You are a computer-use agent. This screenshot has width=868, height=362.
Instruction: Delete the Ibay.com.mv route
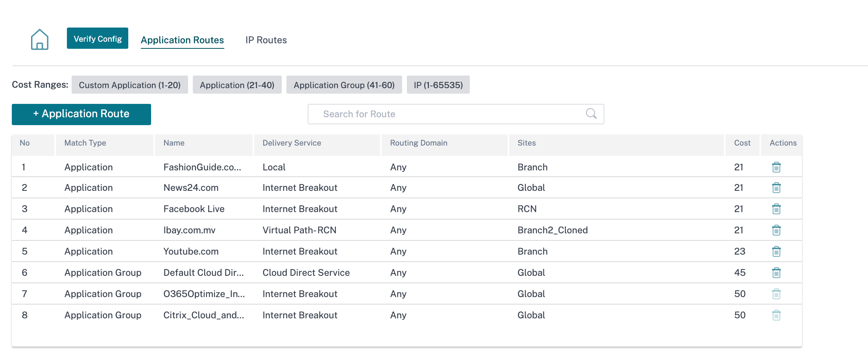pyautogui.click(x=776, y=230)
